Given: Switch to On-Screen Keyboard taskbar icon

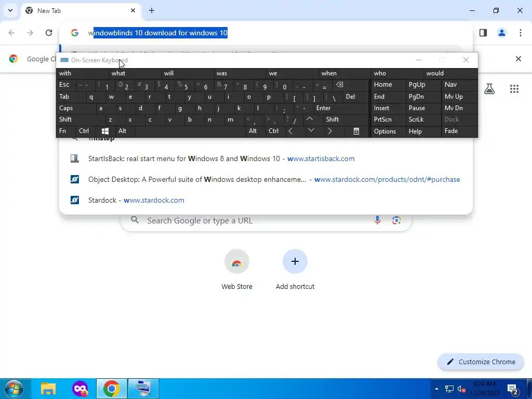Looking at the screenshot, I should coord(143,389).
